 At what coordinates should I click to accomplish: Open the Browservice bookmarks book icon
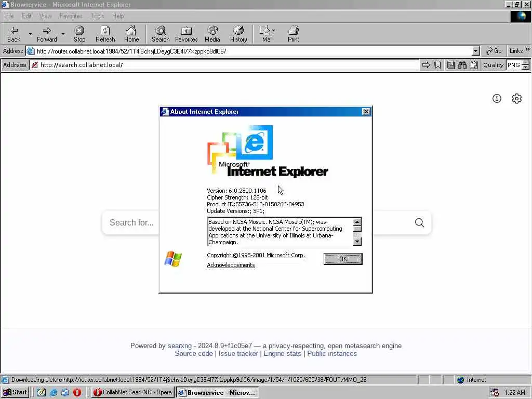tap(450, 65)
